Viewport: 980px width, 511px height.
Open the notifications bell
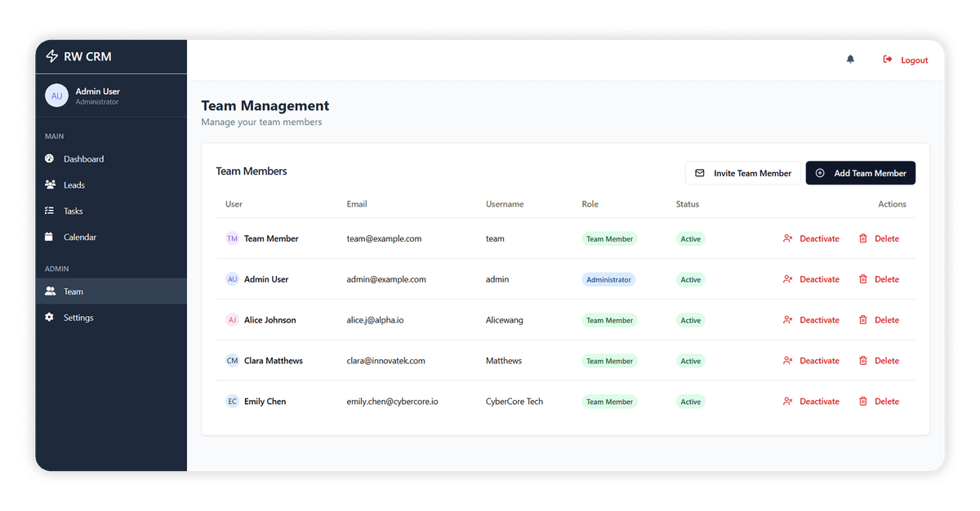coord(850,60)
